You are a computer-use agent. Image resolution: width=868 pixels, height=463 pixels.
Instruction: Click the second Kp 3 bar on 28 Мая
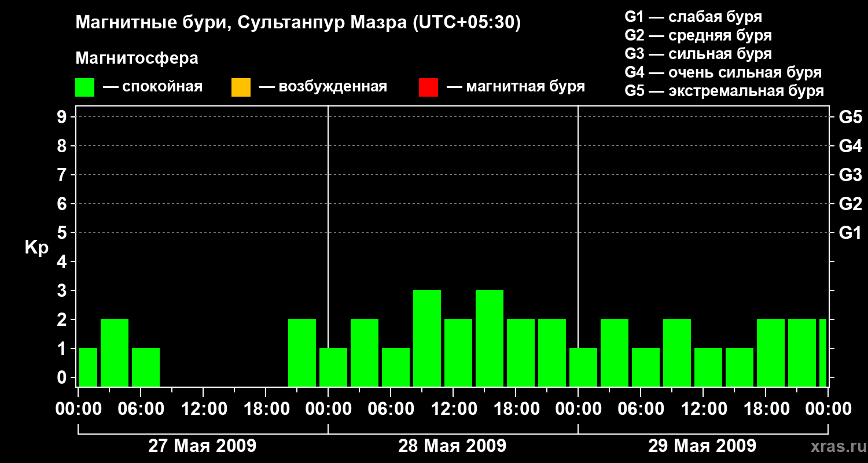[x=490, y=338]
